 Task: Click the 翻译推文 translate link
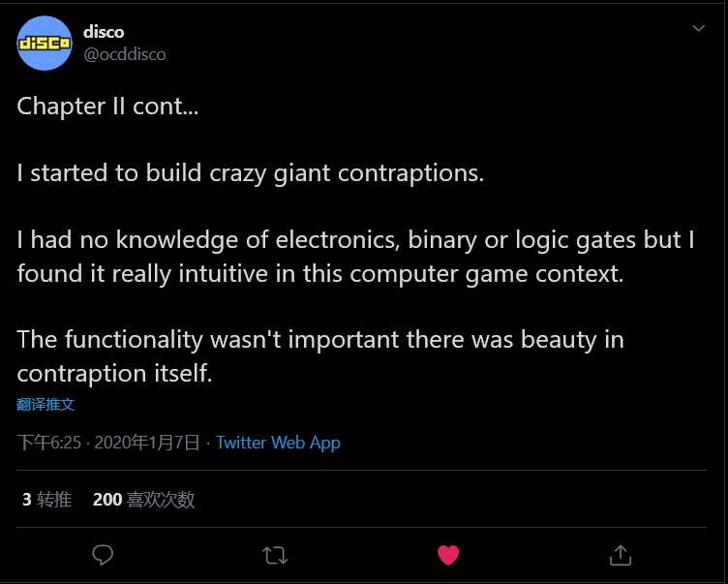coord(45,404)
